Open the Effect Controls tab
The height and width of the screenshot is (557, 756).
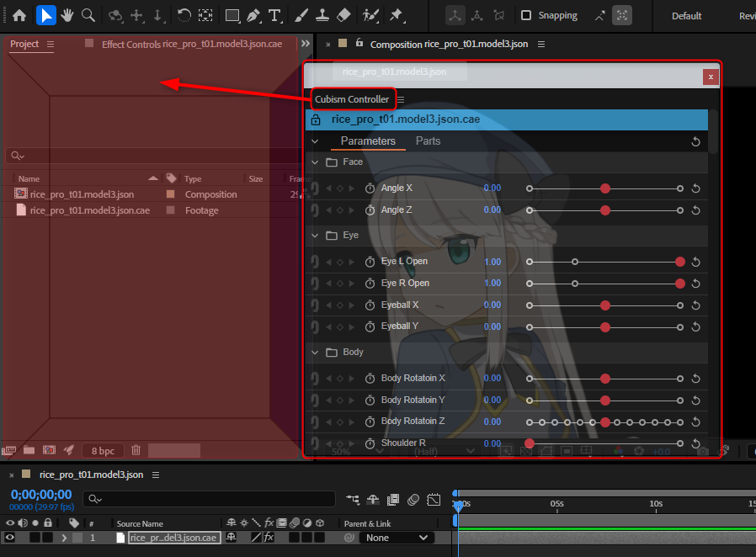[x=191, y=45]
